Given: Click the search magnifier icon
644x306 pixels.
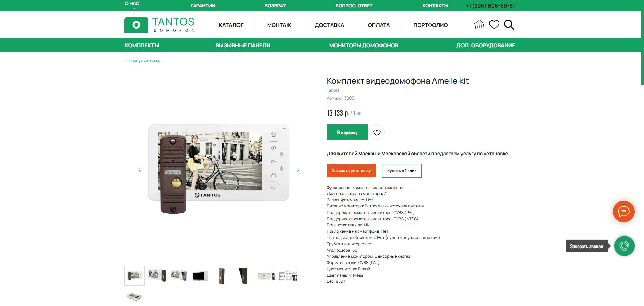Looking at the screenshot, I should click(x=509, y=25).
